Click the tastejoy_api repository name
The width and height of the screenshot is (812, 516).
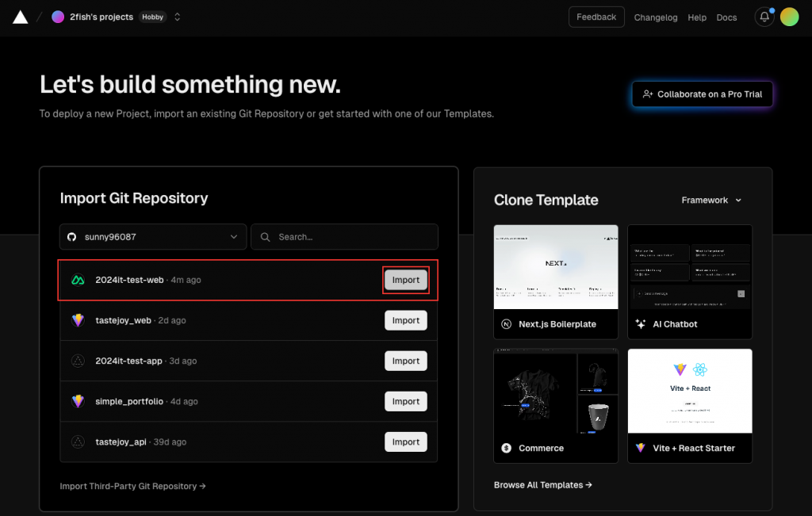pyautogui.click(x=121, y=442)
